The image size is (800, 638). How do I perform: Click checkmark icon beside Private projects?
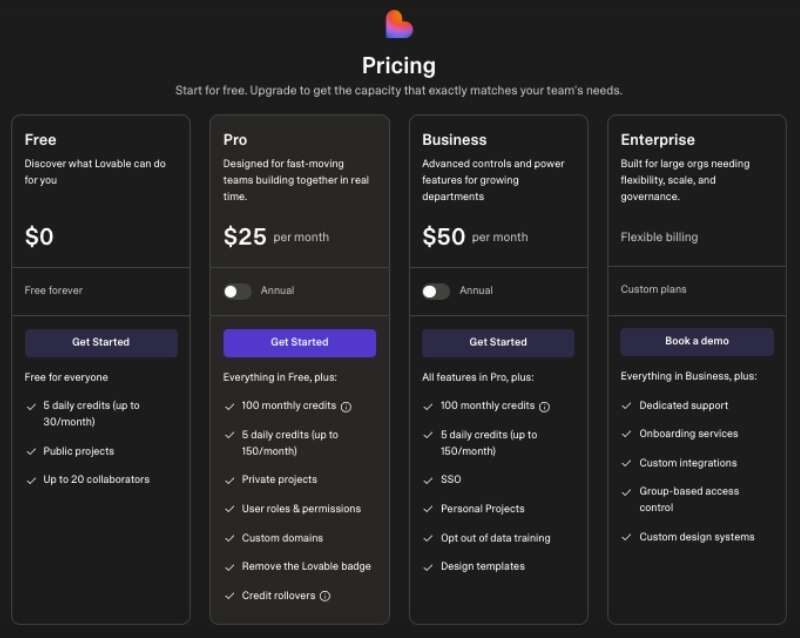point(229,480)
